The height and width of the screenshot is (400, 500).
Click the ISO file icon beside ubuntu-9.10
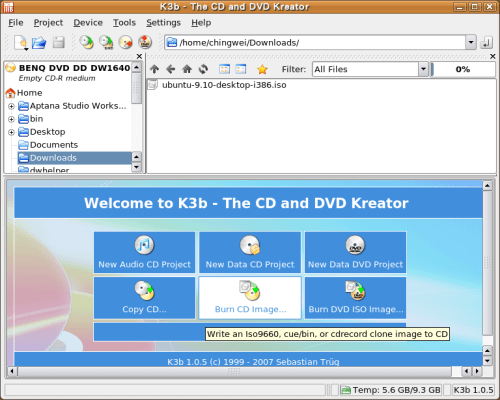pos(153,85)
